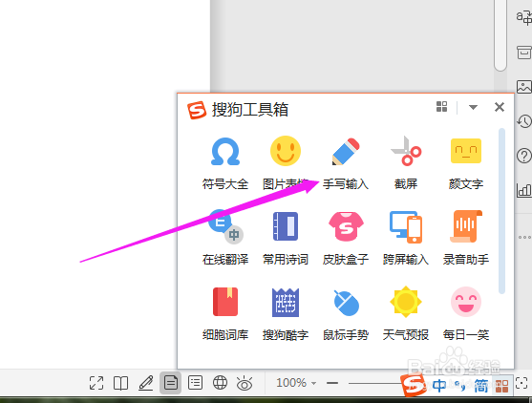Switch to outline view icon
Viewport: 532px width, 403px height.
point(195,383)
